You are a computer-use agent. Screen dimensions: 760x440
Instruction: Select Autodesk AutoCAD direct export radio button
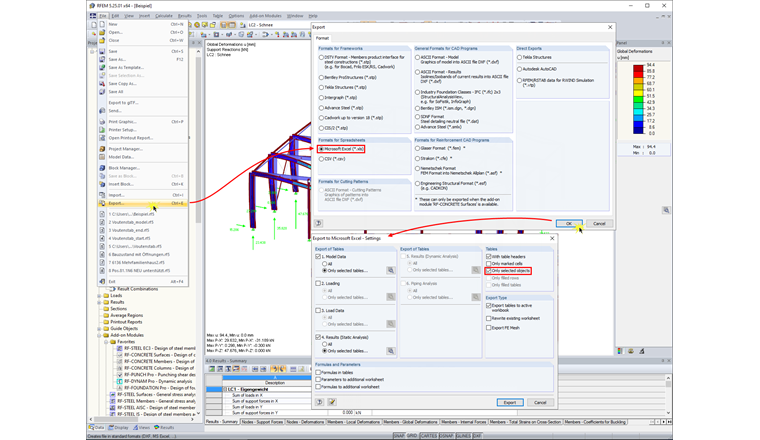[x=520, y=69]
